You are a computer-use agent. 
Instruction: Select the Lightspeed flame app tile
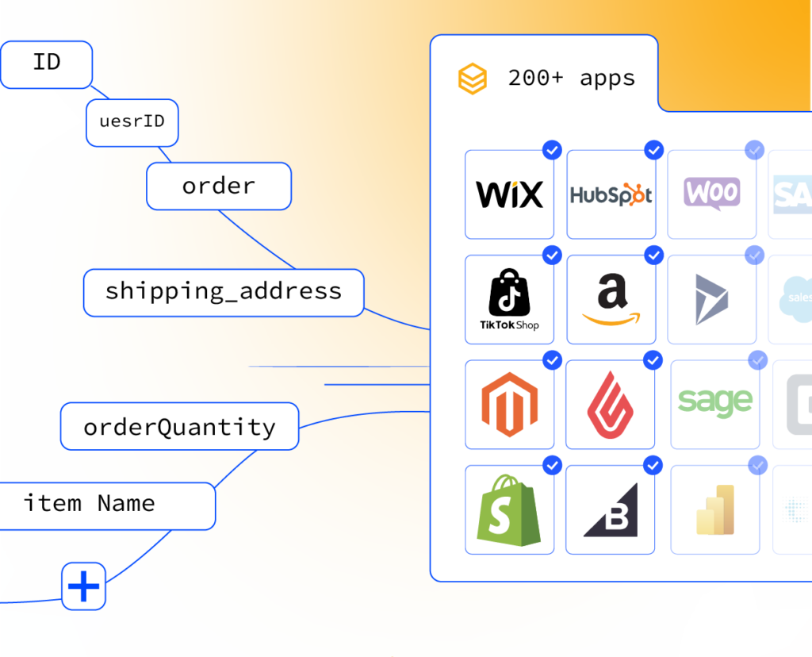pos(611,405)
